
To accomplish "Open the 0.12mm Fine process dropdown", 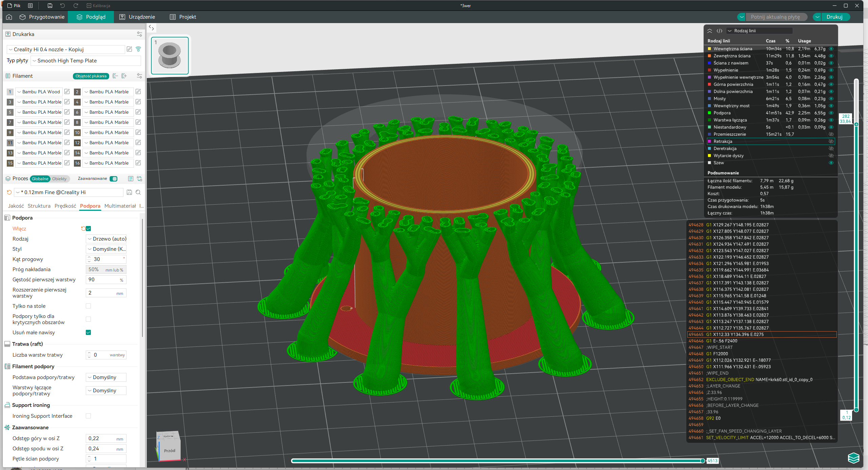I will point(69,192).
